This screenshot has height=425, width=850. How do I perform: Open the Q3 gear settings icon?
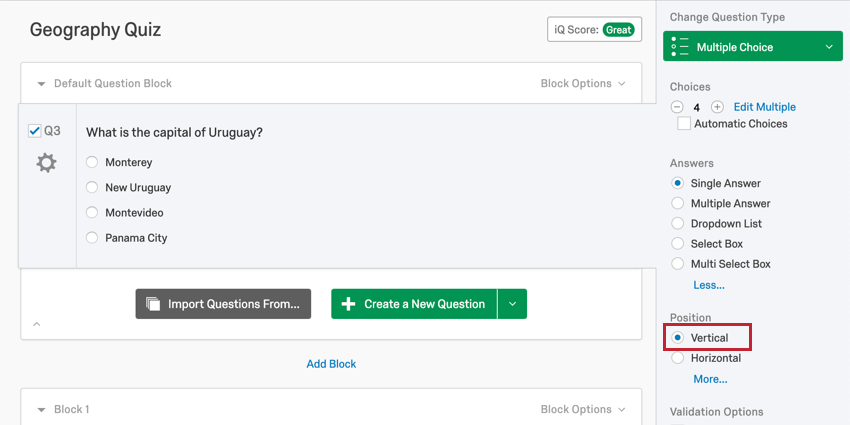pyautogui.click(x=46, y=163)
